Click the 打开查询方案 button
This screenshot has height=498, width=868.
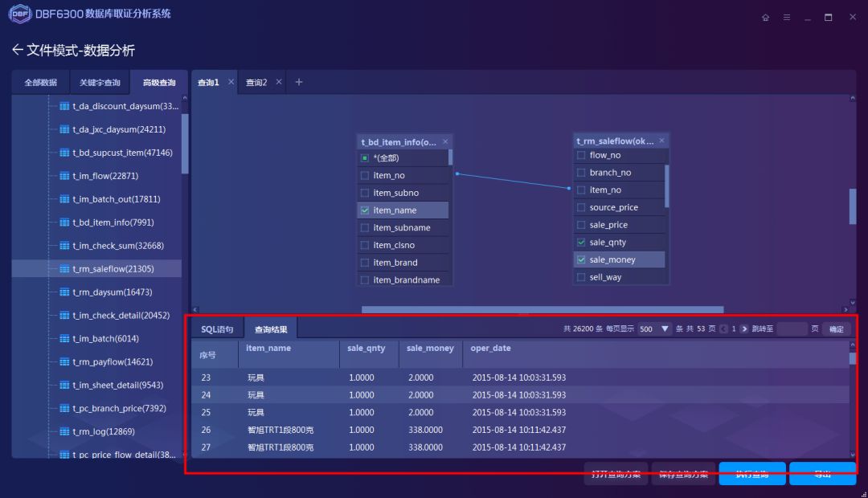pyautogui.click(x=616, y=474)
